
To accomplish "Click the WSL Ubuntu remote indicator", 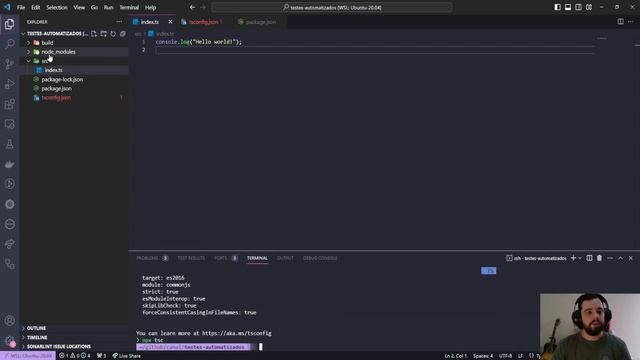I will pos(28,356).
